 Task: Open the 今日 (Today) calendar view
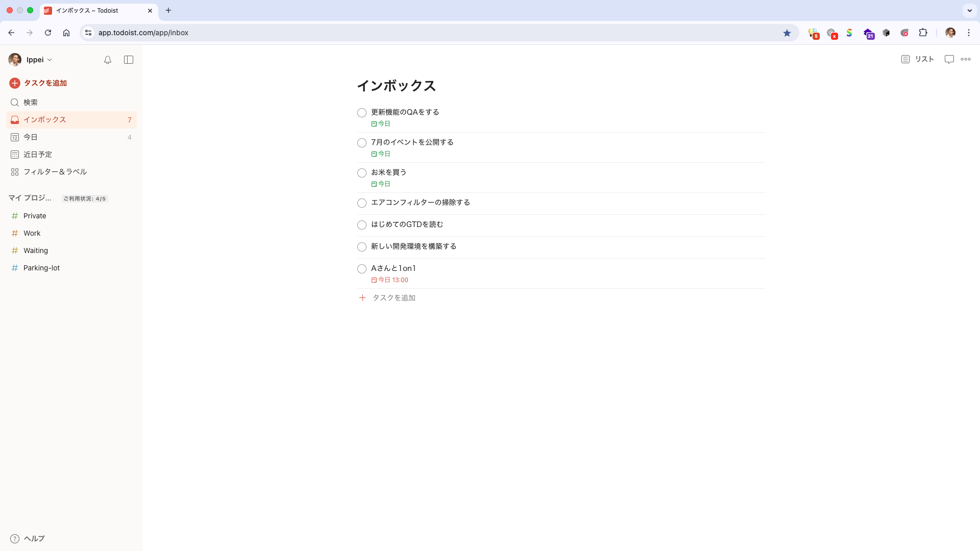click(31, 137)
